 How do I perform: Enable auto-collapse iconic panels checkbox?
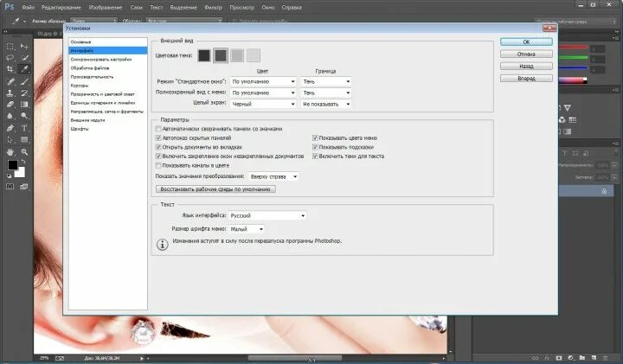point(158,129)
